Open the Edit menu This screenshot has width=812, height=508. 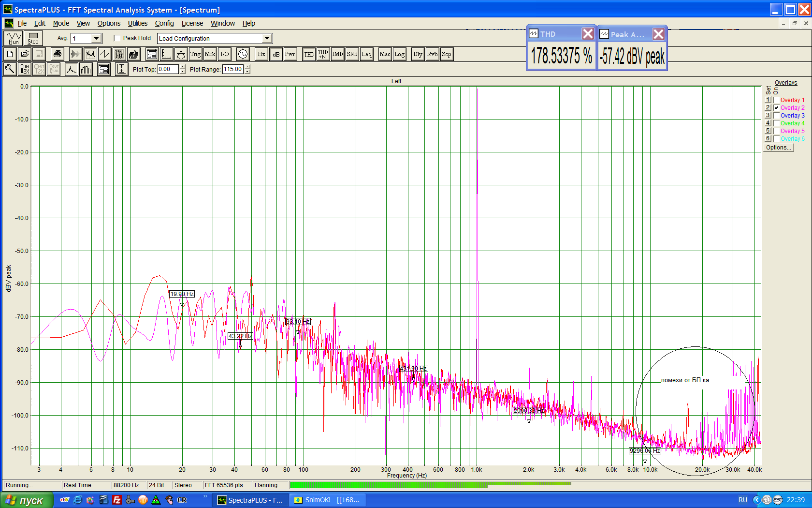[40, 23]
